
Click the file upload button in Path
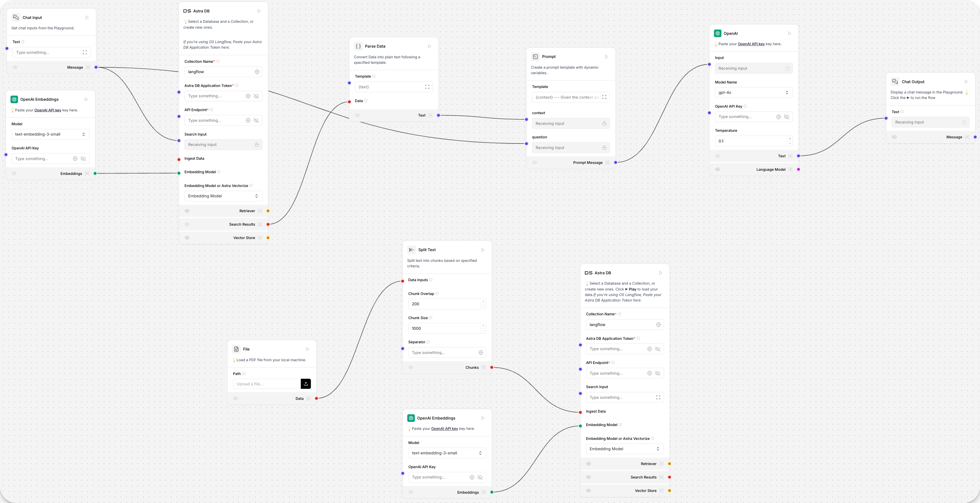[306, 384]
